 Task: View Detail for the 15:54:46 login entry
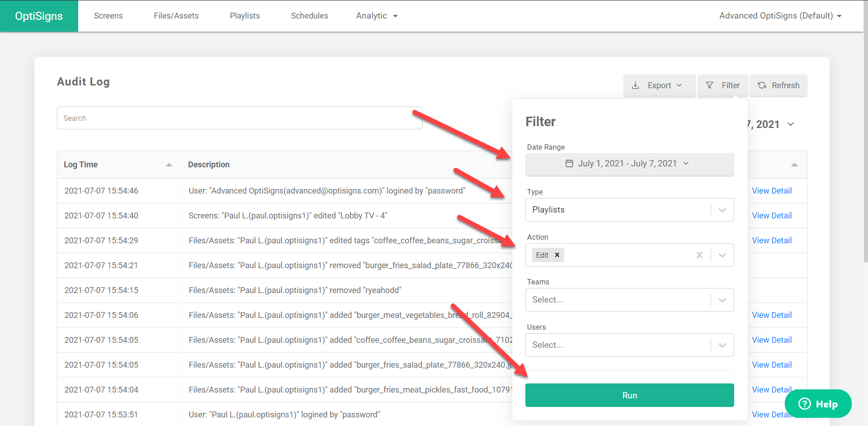(772, 191)
